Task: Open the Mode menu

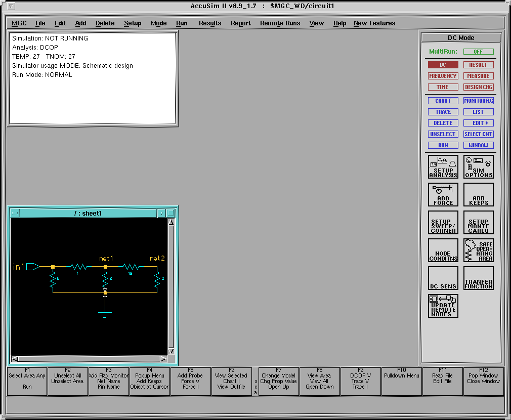Action: coord(159,23)
